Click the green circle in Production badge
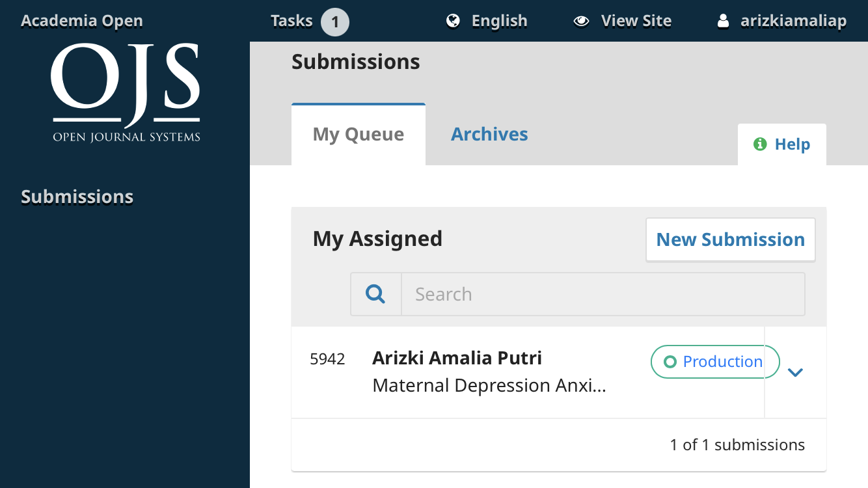This screenshot has width=868, height=488. coord(670,362)
